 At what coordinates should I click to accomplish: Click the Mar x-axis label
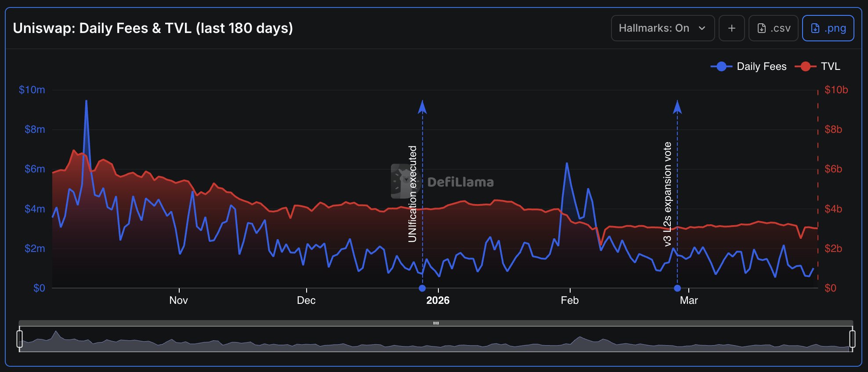point(689,300)
